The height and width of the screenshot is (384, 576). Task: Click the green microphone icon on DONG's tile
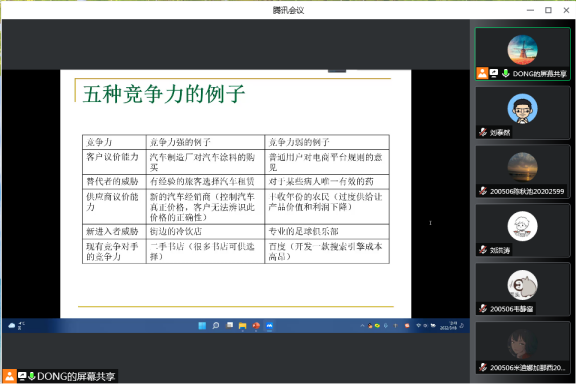click(x=506, y=73)
